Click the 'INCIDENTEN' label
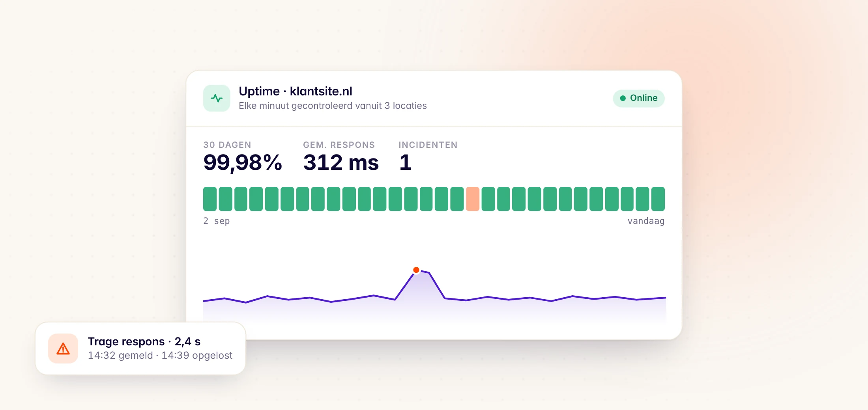 point(428,145)
